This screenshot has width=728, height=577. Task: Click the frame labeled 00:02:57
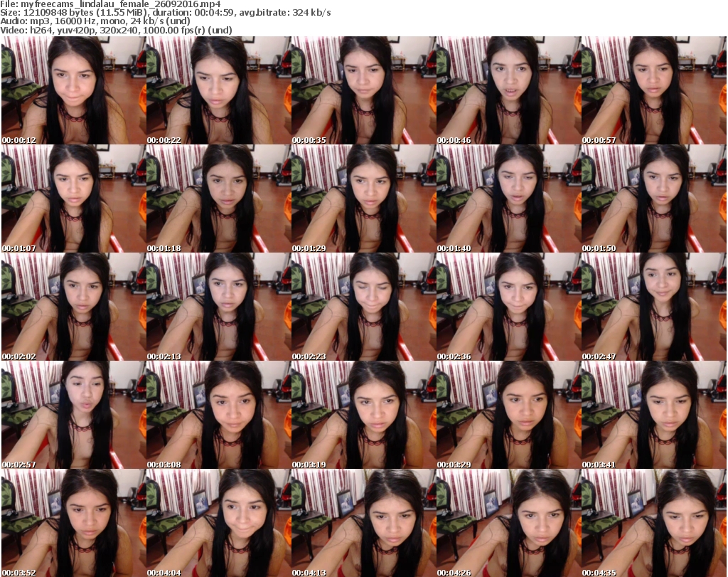pos(73,415)
